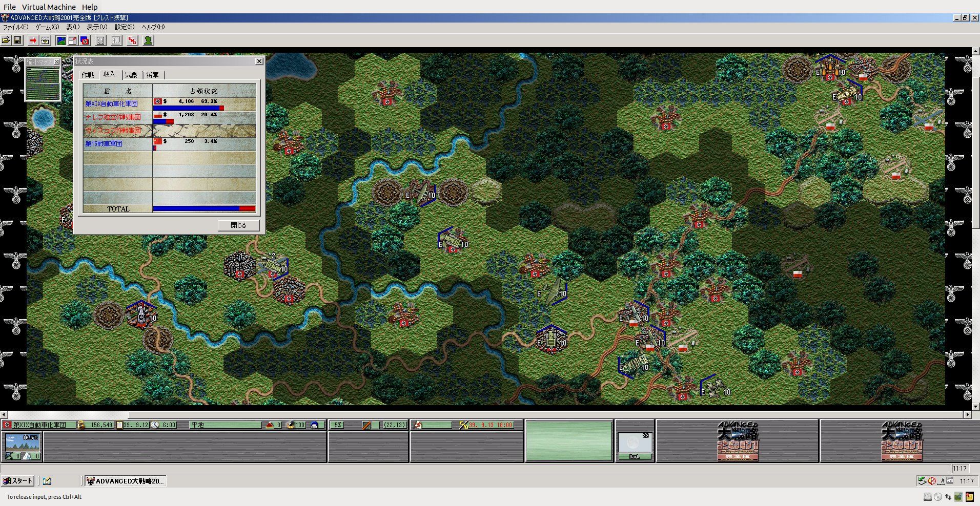Click the horizontal scrollbar right arrow
Image resolution: width=980 pixels, height=506 pixels.
point(968,414)
